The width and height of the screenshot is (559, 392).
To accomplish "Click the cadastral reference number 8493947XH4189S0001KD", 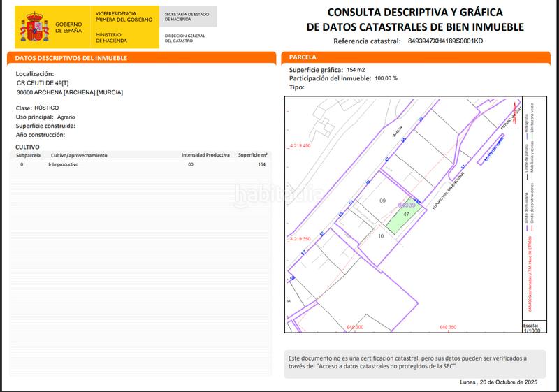I will pyautogui.click(x=445, y=41).
